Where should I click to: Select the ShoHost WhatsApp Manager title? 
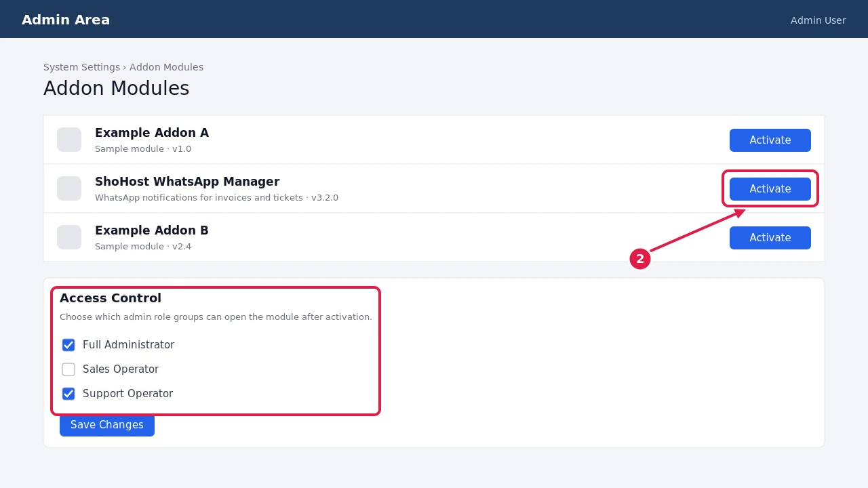tap(187, 182)
